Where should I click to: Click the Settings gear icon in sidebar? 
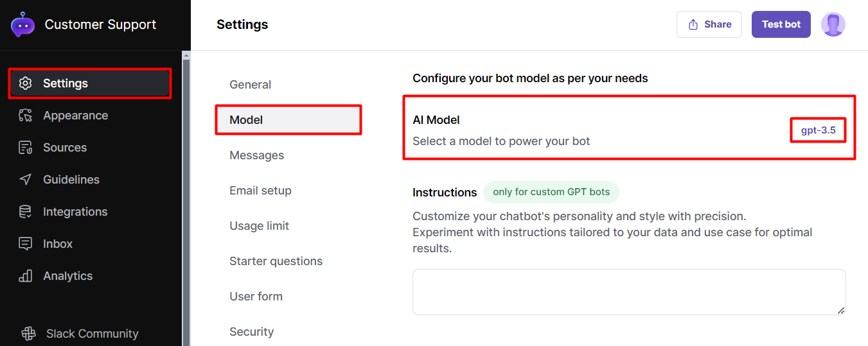(x=26, y=83)
